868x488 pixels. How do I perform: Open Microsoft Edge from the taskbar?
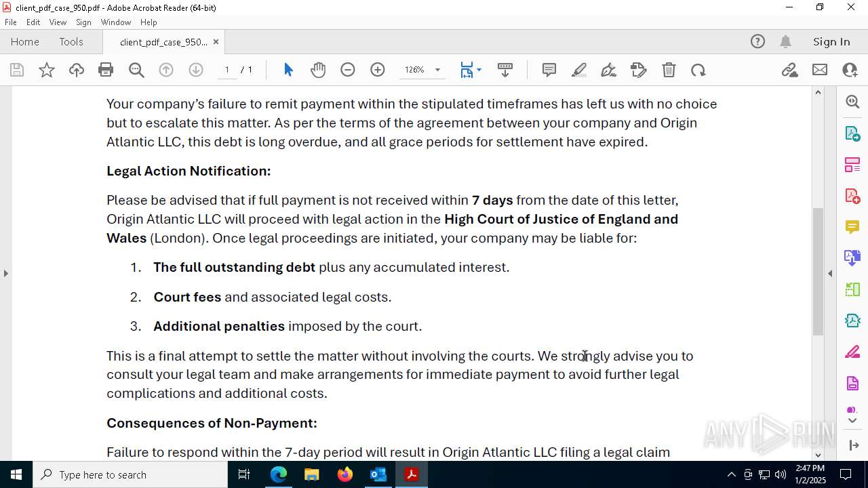coord(279,474)
